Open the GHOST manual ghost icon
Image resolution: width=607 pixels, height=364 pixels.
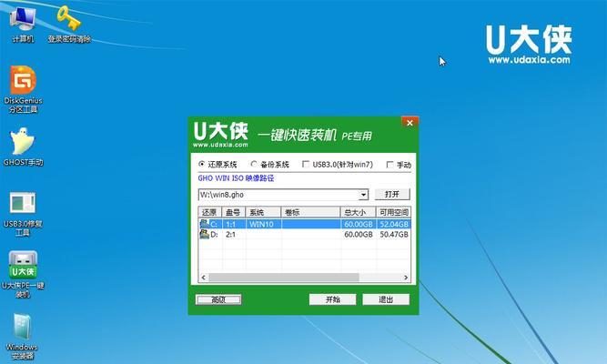click(x=24, y=147)
